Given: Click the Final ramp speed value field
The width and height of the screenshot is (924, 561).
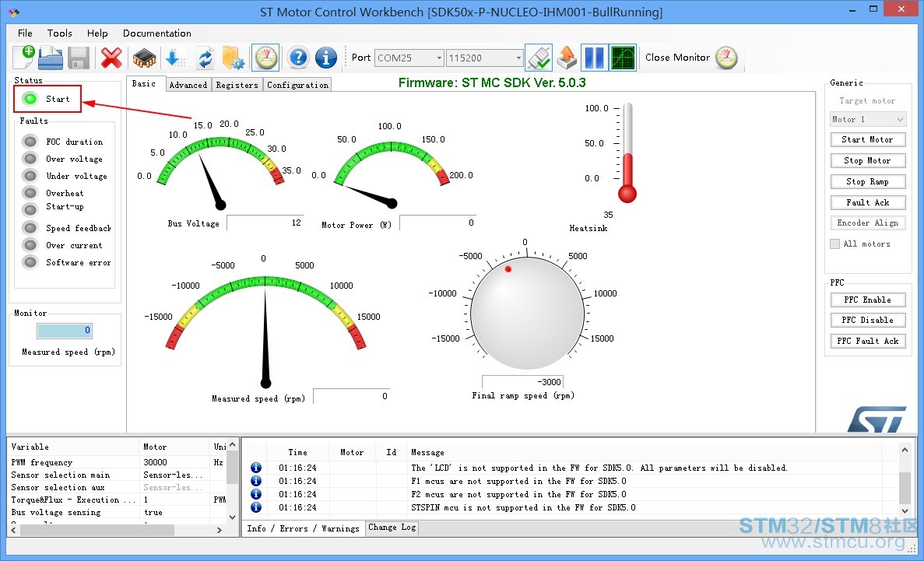Looking at the screenshot, I should pyautogui.click(x=522, y=381).
